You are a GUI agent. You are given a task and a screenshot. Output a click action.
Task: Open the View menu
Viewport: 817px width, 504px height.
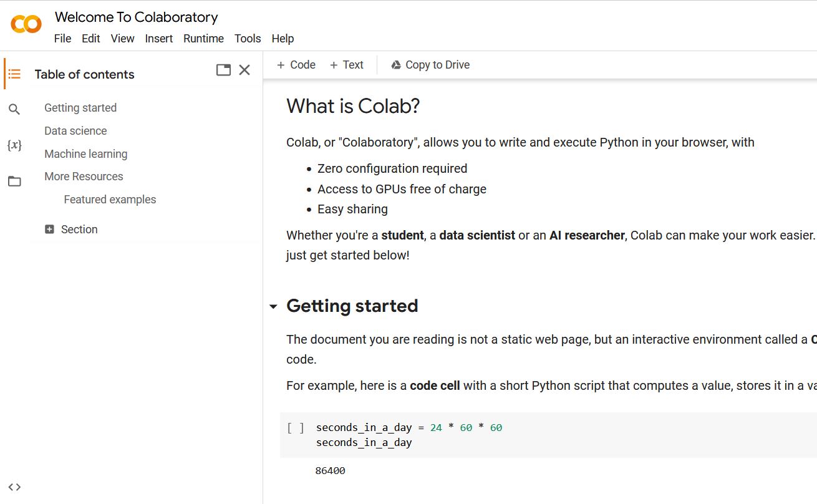(x=123, y=39)
